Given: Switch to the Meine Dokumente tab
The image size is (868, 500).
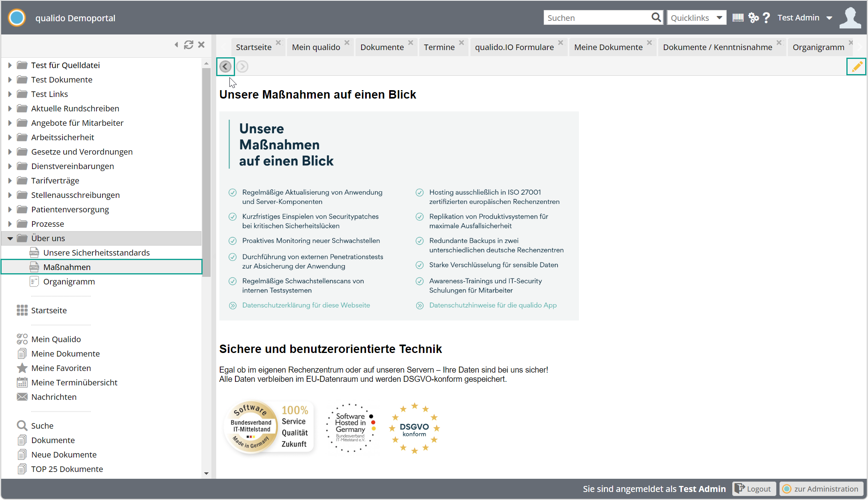Looking at the screenshot, I should pos(608,47).
